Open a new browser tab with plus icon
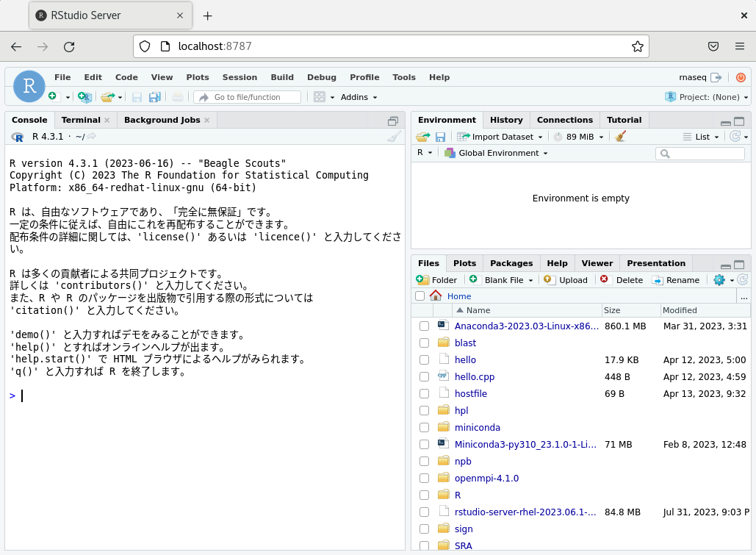The width and height of the screenshot is (756, 555). 207,16
